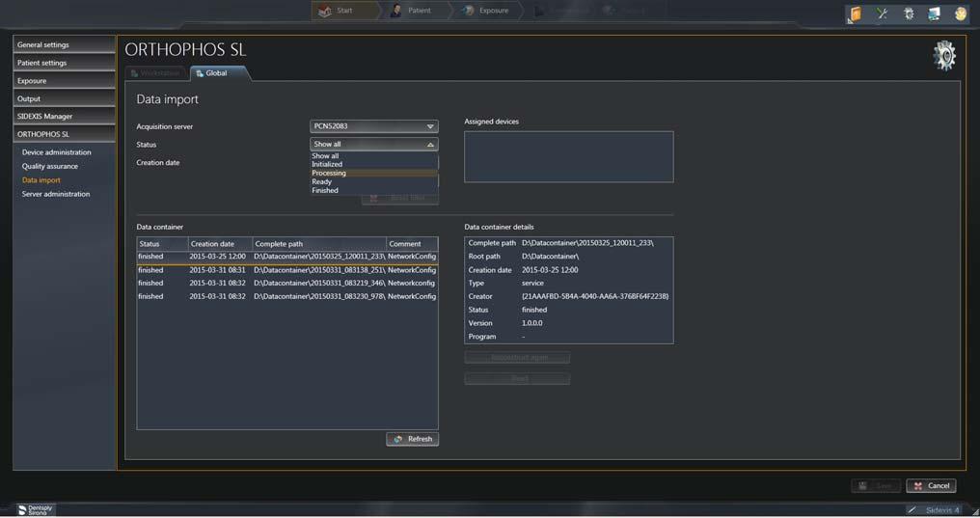Screen dimensions: 980x518
Task: Open Quality assurance in the sidebar
Action: click(50, 166)
